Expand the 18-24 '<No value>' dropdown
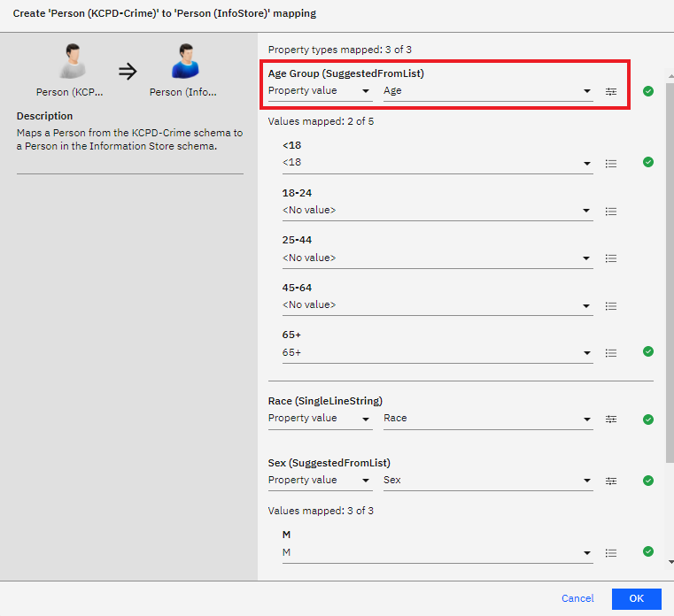The image size is (674, 616). click(x=437, y=211)
